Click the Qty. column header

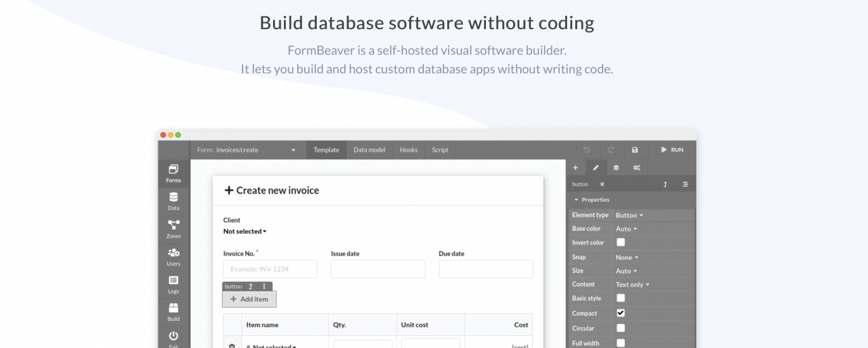(x=340, y=325)
